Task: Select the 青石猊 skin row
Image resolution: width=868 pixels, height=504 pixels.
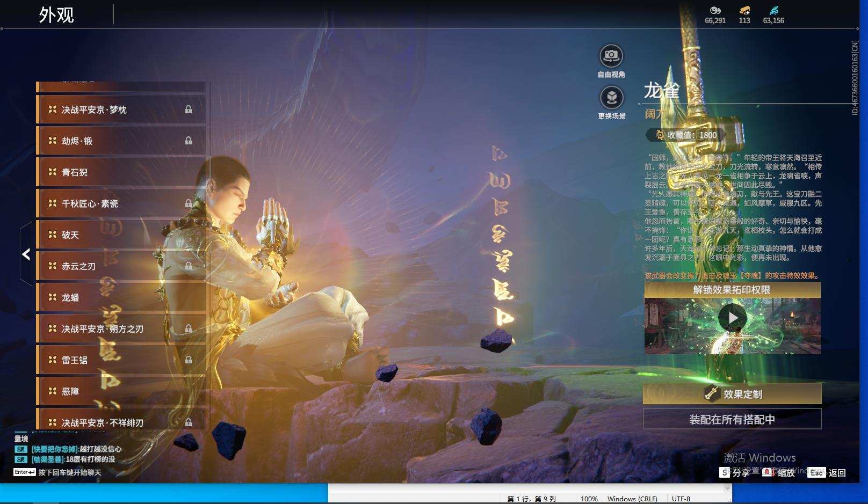Action: (x=121, y=172)
